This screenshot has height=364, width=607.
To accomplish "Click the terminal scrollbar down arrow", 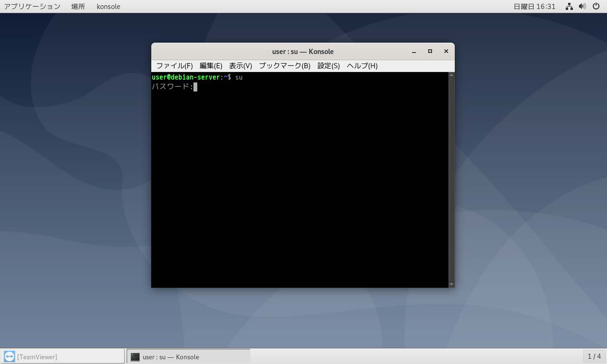I will pos(451,284).
